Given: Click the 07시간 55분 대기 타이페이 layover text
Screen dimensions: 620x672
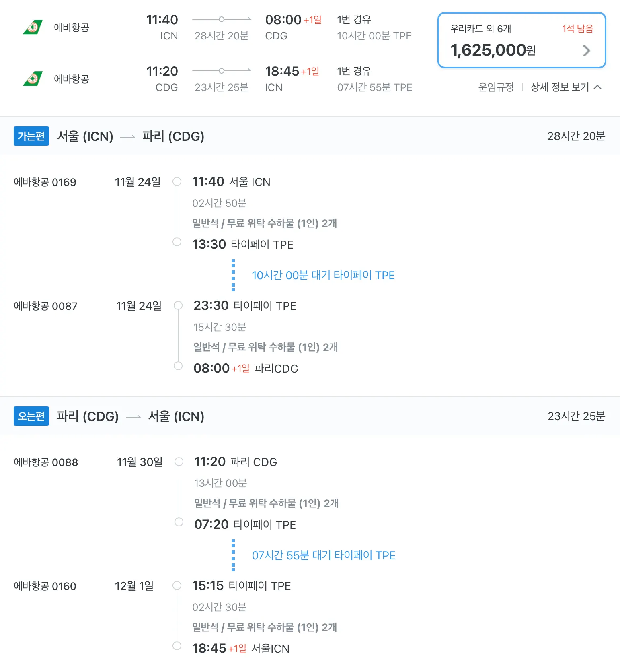Looking at the screenshot, I should pos(323,555).
